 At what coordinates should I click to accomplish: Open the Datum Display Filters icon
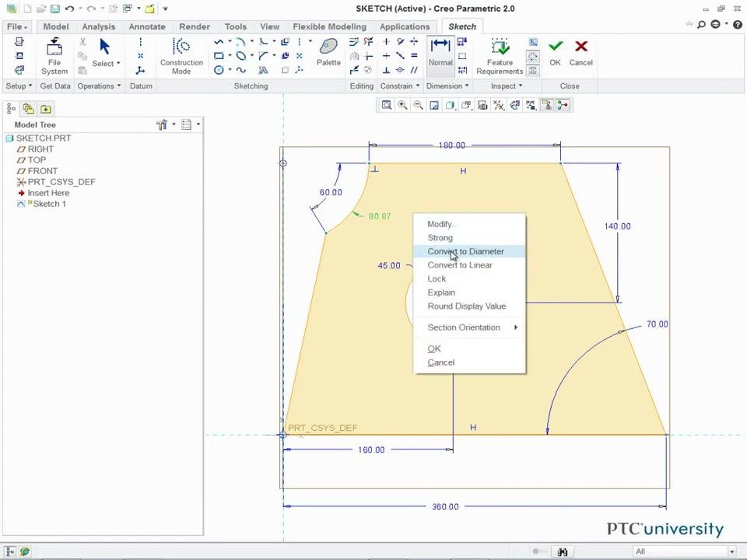[x=499, y=105]
